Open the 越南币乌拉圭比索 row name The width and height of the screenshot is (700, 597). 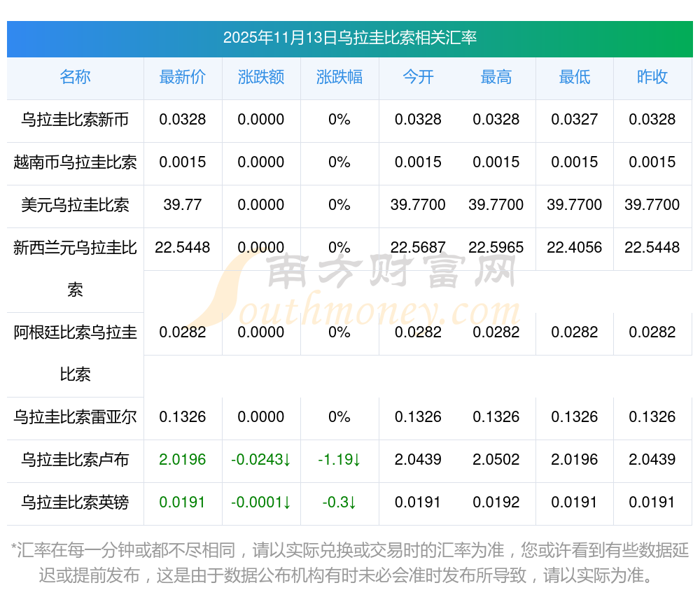tap(75, 162)
